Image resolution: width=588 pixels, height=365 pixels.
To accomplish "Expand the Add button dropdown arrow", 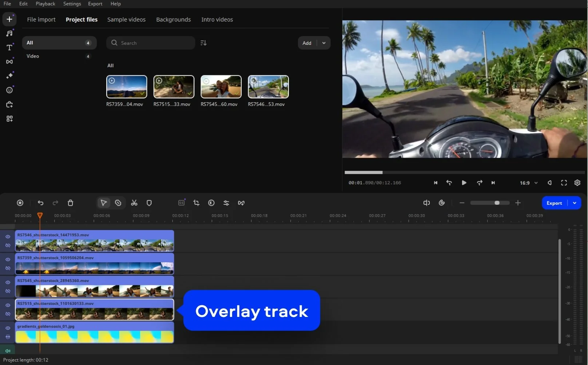I will (x=324, y=43).
